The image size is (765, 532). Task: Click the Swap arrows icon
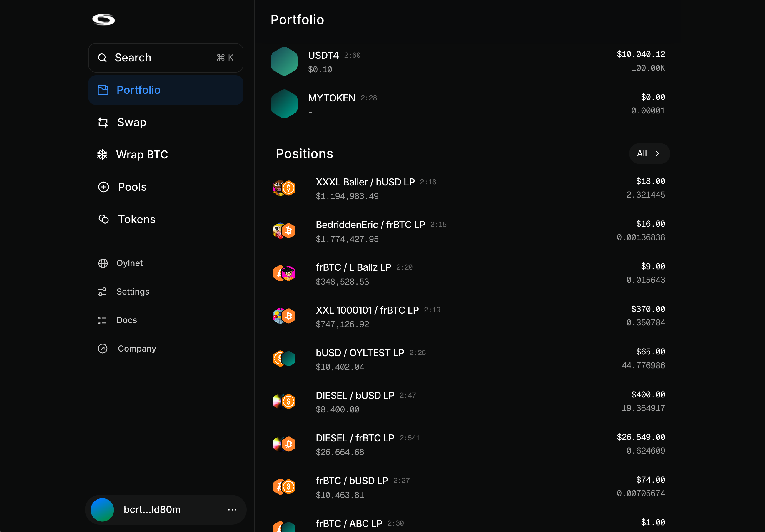[x=103, y=122]
